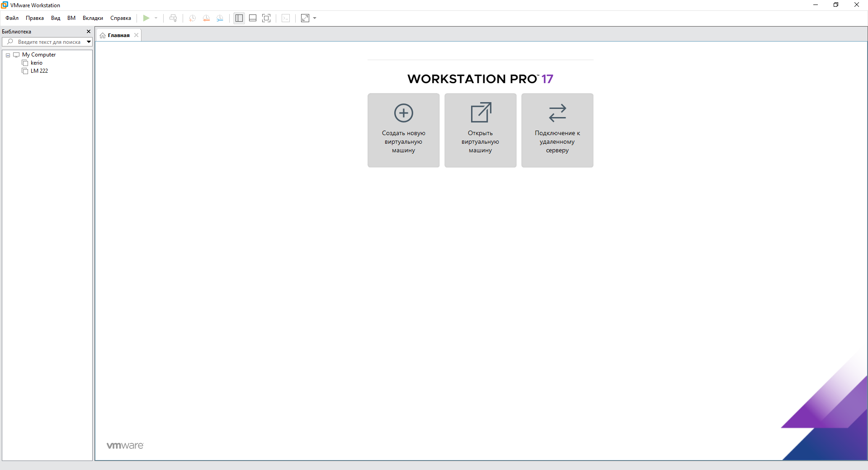
Task: Open the Вкладки menu
Action: pos(93,18)
